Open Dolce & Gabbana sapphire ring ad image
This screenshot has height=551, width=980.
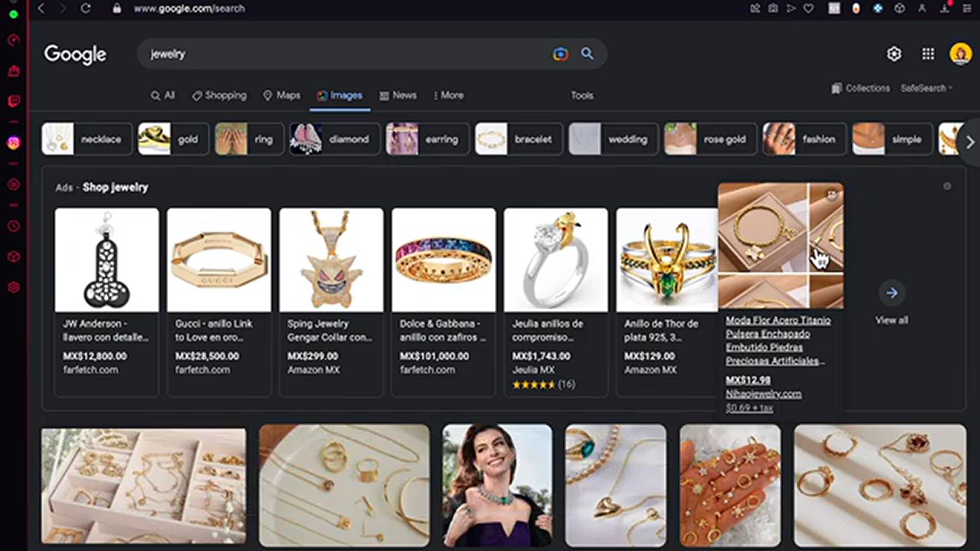tap(444, 260)
